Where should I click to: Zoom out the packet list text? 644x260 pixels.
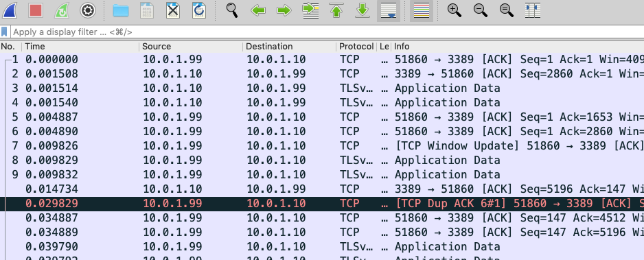point(481,10)
